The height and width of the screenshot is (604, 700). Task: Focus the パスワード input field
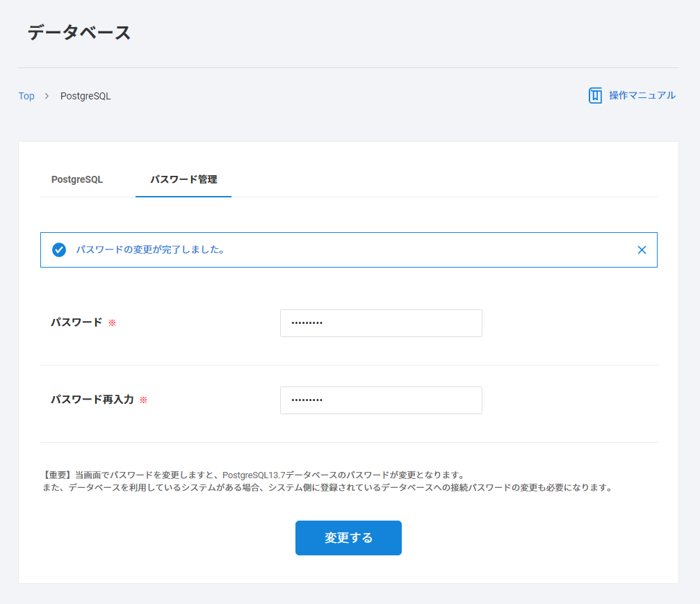381,323
